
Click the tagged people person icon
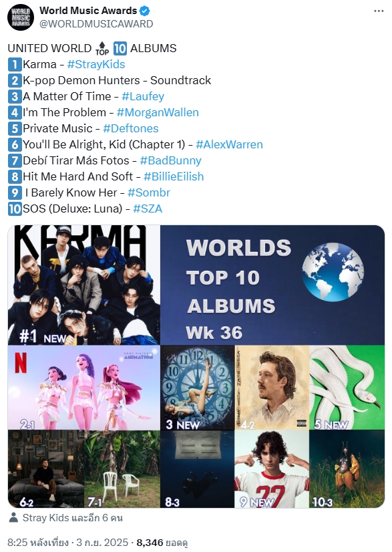13,517
